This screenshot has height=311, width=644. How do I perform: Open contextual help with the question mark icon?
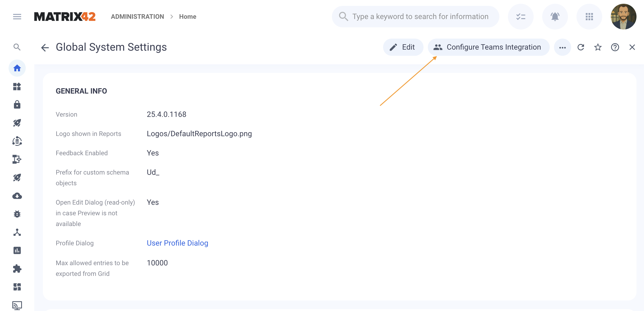click(x=615, y=47)
